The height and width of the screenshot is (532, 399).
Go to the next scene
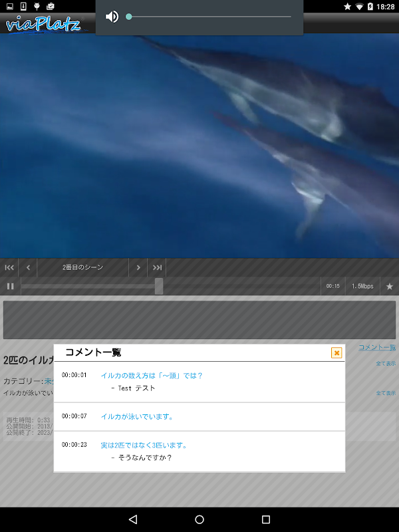[138, 267]
